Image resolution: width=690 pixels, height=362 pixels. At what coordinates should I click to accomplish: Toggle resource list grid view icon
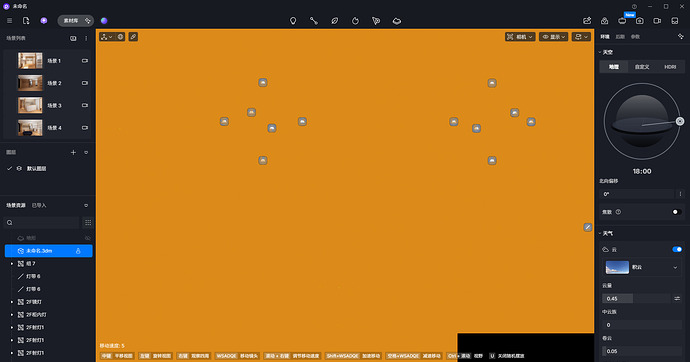(x=88, y=223)
